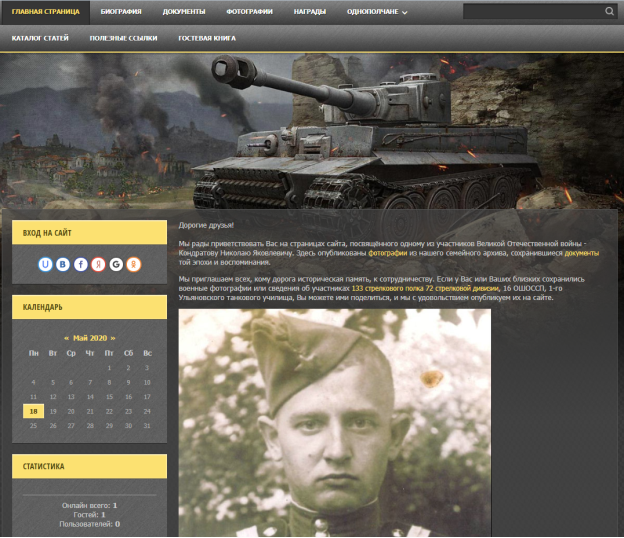
Task: Log in with Odnoklassniki icon
Action: click(134, 264)
